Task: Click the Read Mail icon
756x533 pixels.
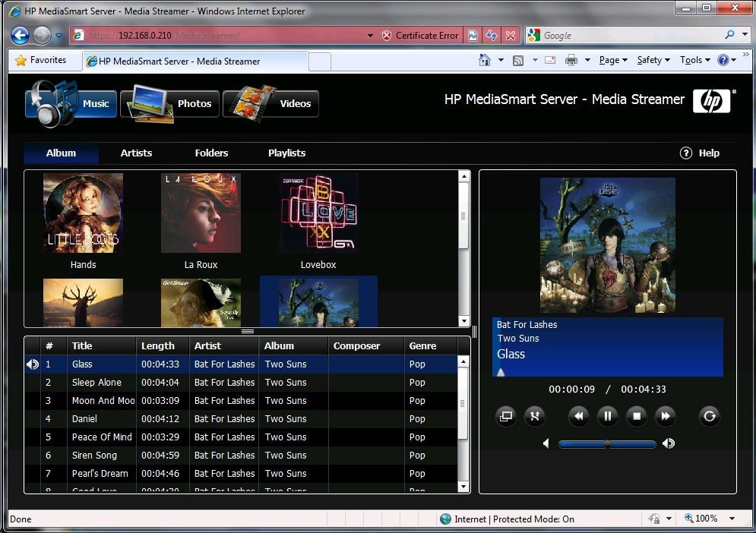Action: 550,60
